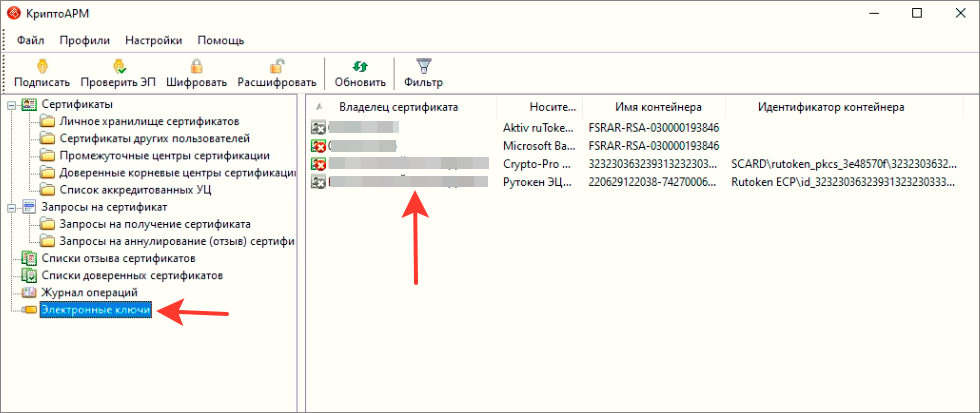This screenshot has width=980, height=413.
Task: Click the Промежуточные центры сертификации folder icon
Action: click(x=48, y=155)
